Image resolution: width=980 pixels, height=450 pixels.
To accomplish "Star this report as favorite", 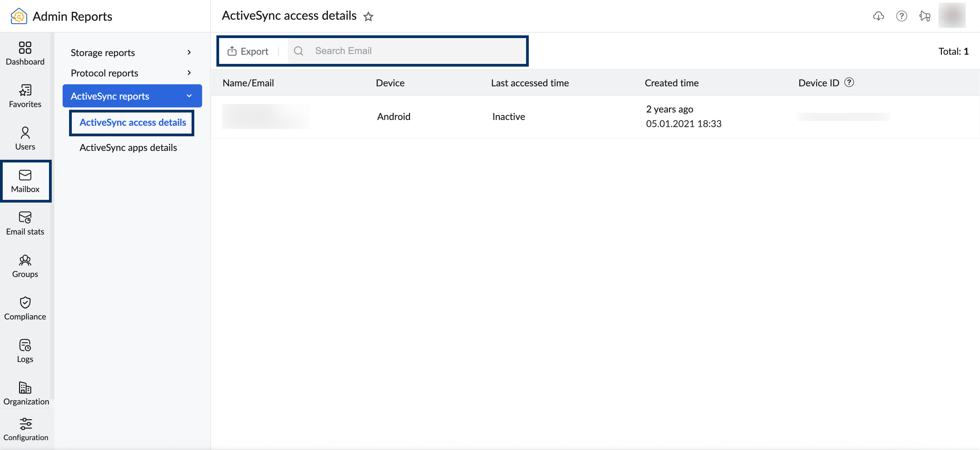I will pyautogui.click(x=368, y=16).
